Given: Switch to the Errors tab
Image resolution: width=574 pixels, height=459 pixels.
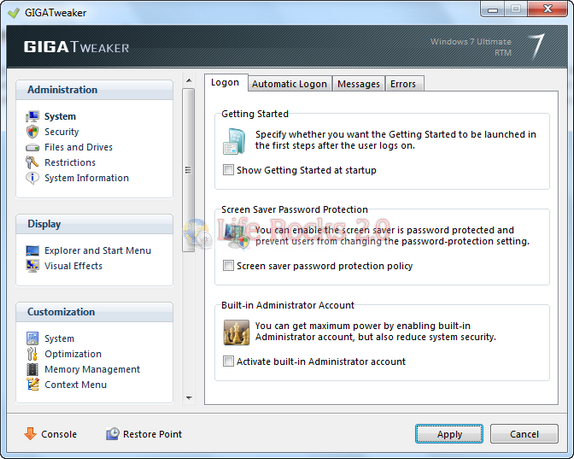Looking at the screenshot, I should 404,84.
